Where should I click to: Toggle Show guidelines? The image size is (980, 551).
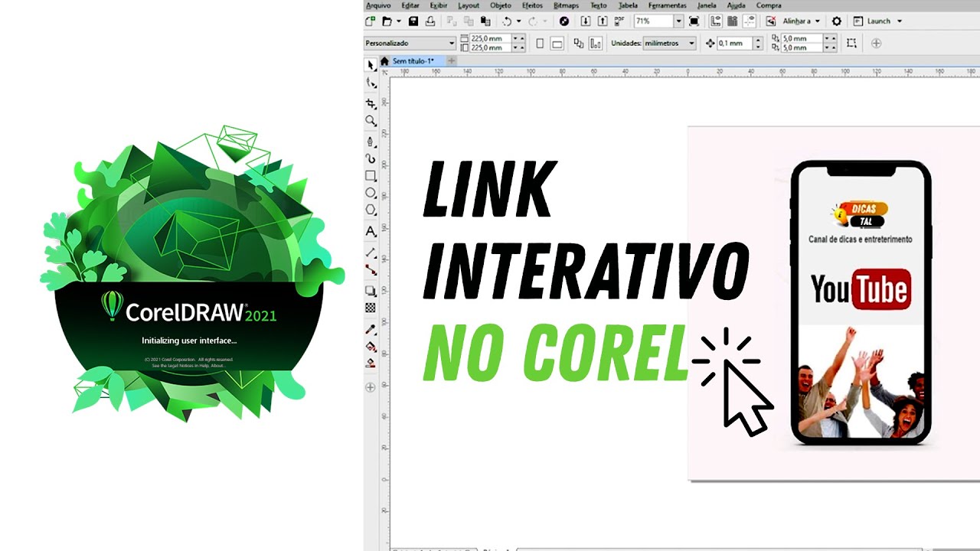tap(750, 21)
